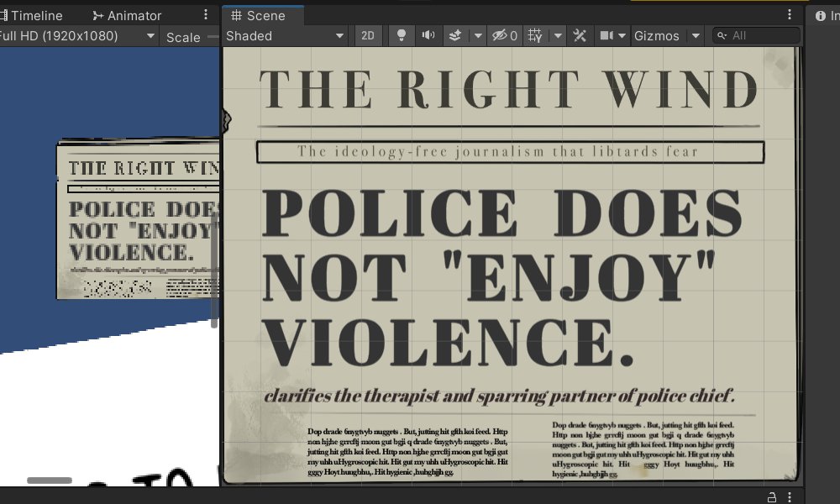Viewport: 840px width, 504px height.
Task: Expand the grid settings dropdown arrow
Action: pyautogui.click(x=558, y=36)
